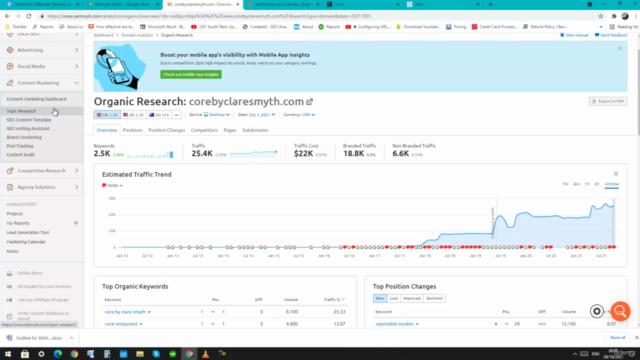
Task: Close the Mobile App Insights banner
Action: (x=620, y=48)
